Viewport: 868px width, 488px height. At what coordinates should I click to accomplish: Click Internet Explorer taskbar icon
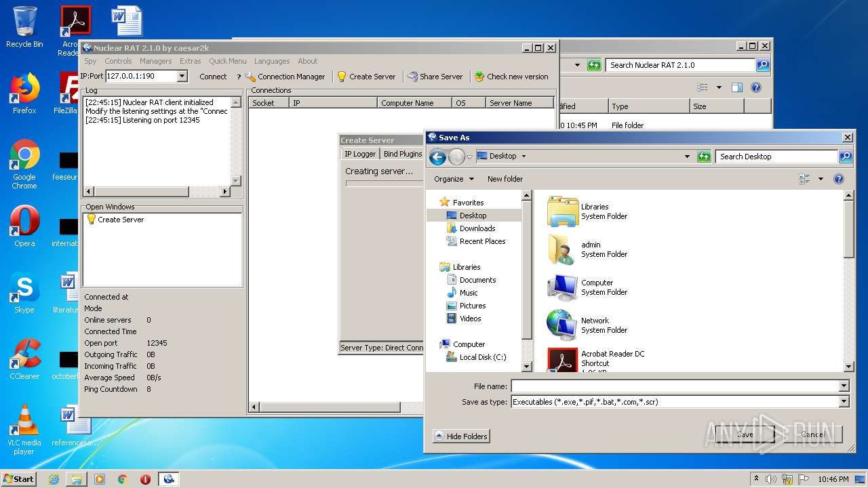pyautogui.click(x=54, y=479)
